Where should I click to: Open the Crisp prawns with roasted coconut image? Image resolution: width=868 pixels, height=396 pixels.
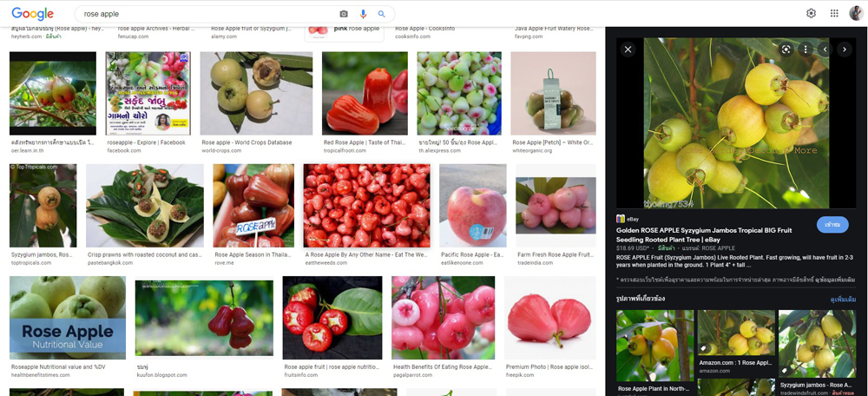pyautogui.click(x=145, y=206)
